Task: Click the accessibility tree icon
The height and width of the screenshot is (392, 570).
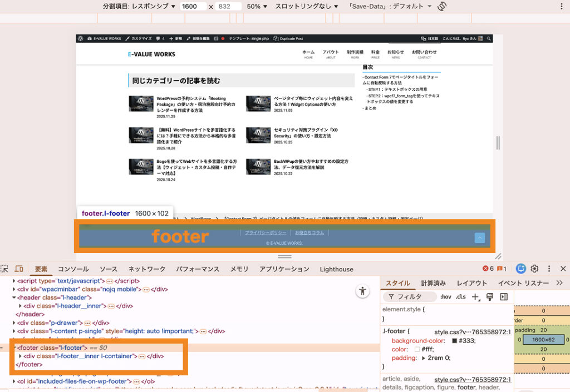Action: [363, 291]
